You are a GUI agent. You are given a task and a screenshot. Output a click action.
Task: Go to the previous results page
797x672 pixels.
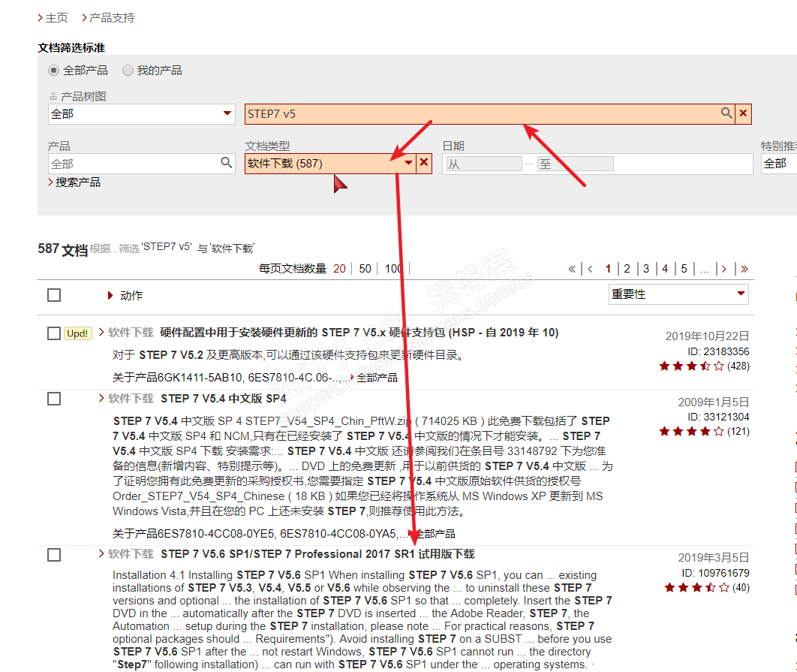click(590, 269)
